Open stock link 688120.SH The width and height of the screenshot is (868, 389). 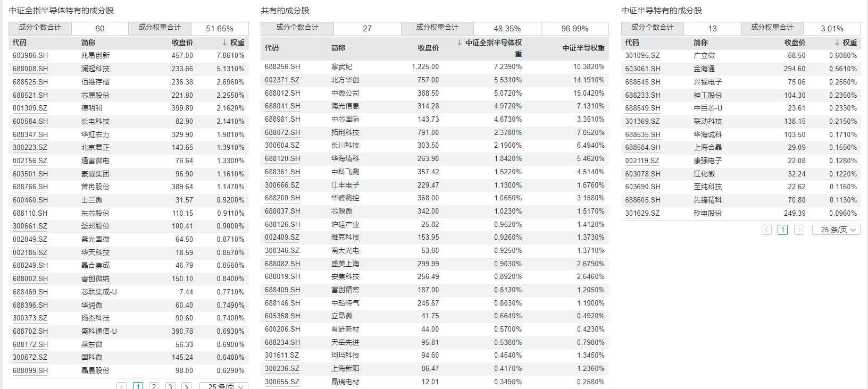[x=282, y=158]
